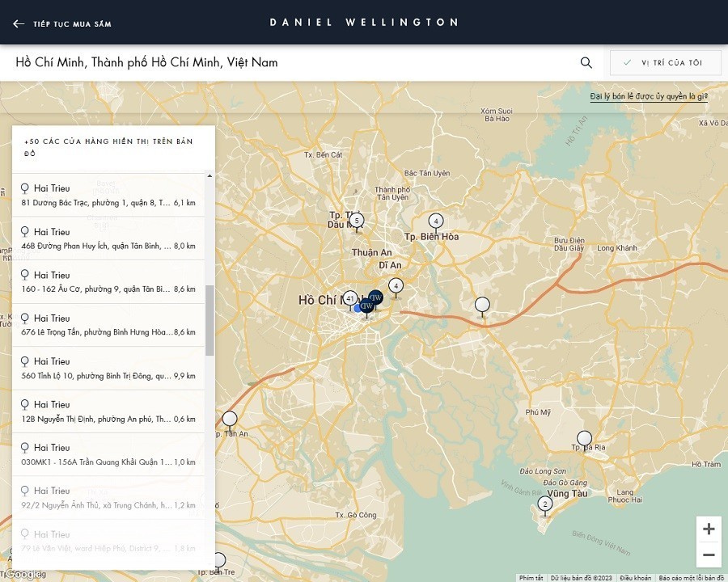Image resolution: width=728 pixels, height=582 pixels.
Task: Click the store list scrollbar thumb
Action: coord(210,320)
